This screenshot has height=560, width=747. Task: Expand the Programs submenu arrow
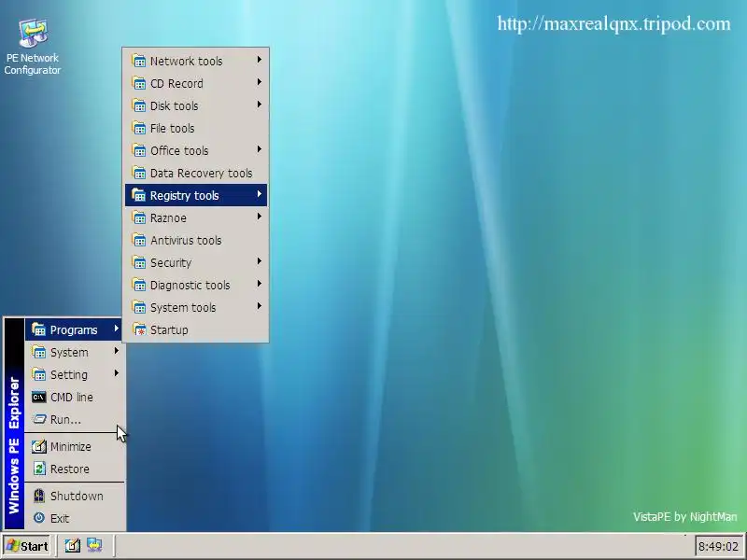116,329
